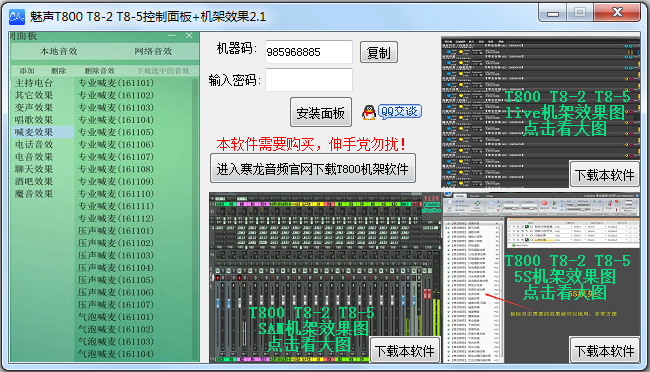Screen dimensions: 650x372
Task: Select the 电音效果 category
Action: coord(34,157)
